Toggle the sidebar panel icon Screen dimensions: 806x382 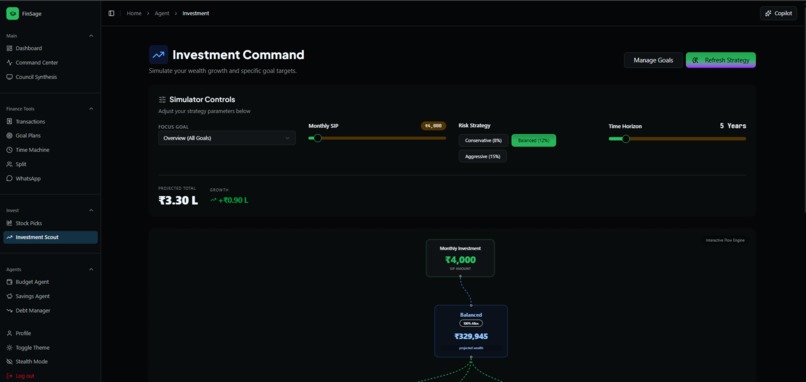coord(112,13)
